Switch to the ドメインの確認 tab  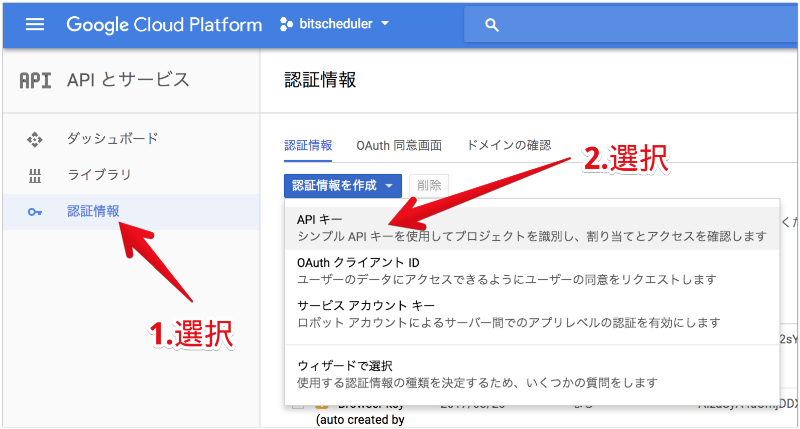click(509, 145)
